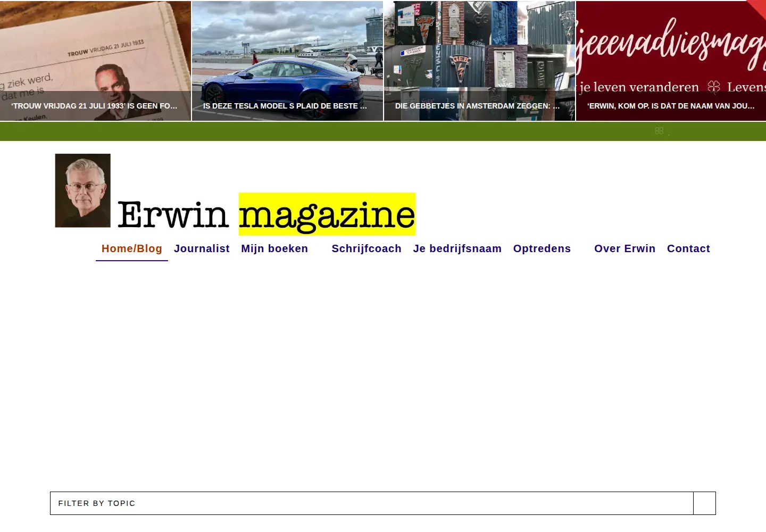The height and width of the screenshot is (532, 766).
Task: Open the 'Trouw vrijdag 21 juli 1933' featured post
Action: tap(95, 61)
